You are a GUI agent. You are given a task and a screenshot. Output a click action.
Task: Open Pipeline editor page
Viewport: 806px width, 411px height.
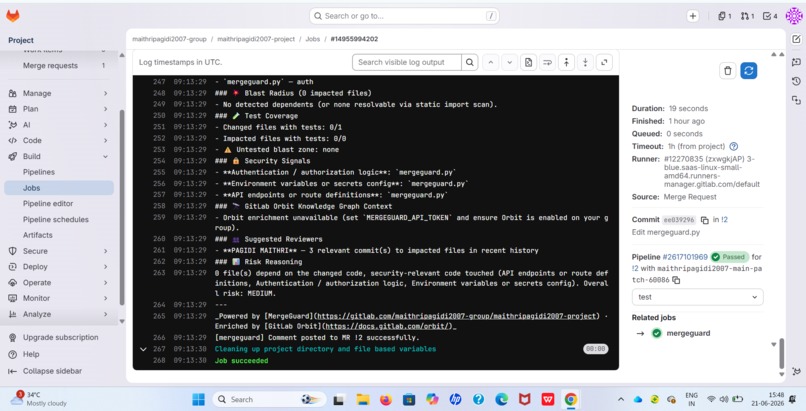[58, 203]
